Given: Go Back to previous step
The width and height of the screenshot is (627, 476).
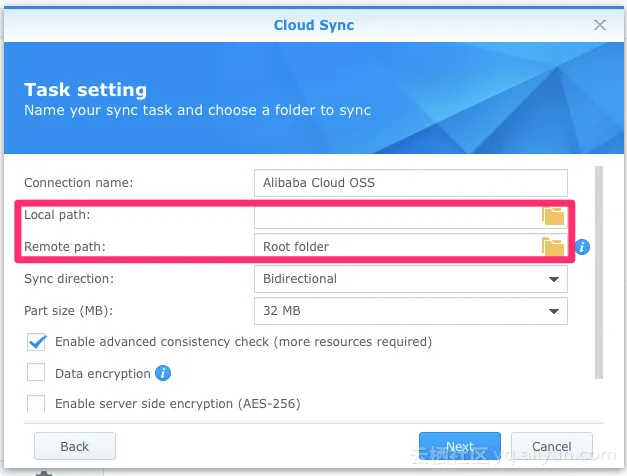Looking at the screenshot, I should click(x=75, y=446).
